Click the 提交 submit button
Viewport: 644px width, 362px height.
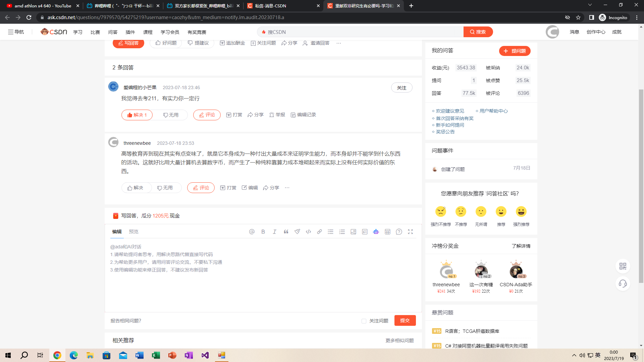pos(405,320)
